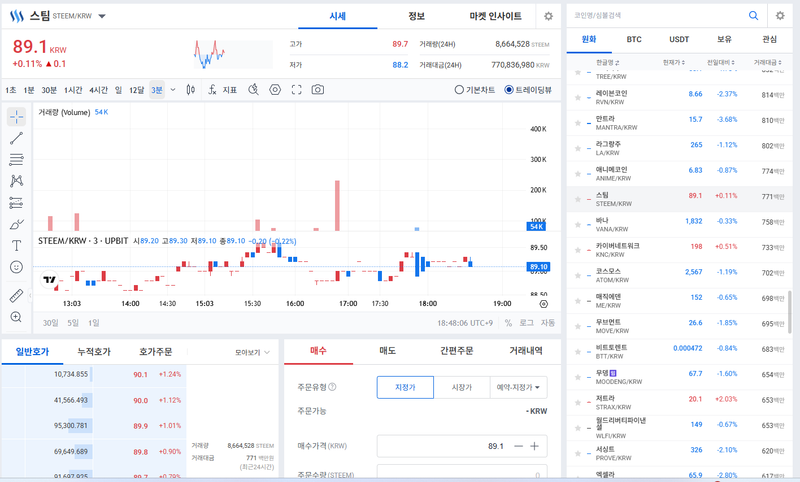Open the 지표 indicators menu
The image size is (800, 482).
pos(223,90)
